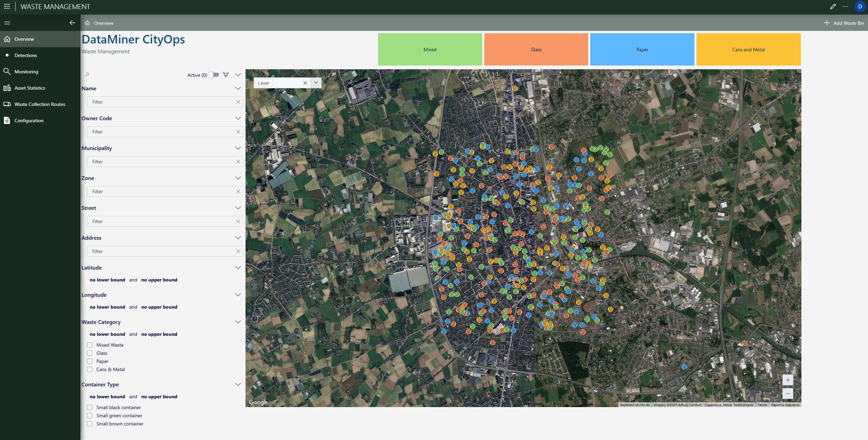Clear the Layer selection with X
The height and width of the screenshot is (440, 868).
coord(305,83)
